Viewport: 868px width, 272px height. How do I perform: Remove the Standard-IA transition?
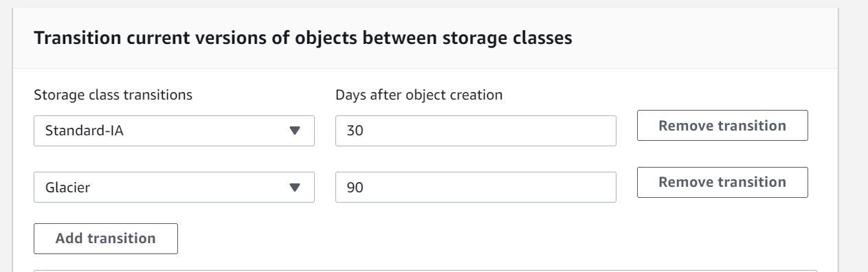pos(722,126)
